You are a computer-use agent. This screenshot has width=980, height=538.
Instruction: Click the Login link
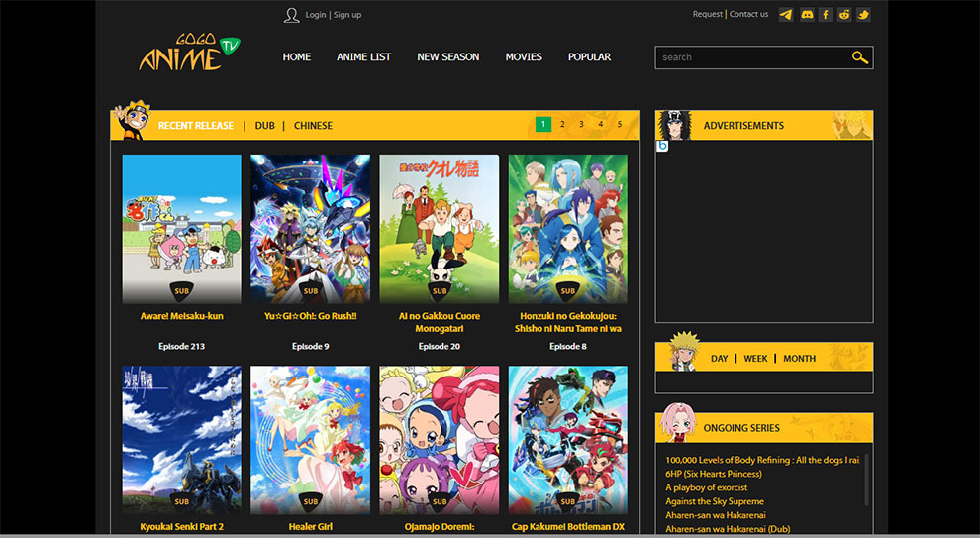pos(316,15)
